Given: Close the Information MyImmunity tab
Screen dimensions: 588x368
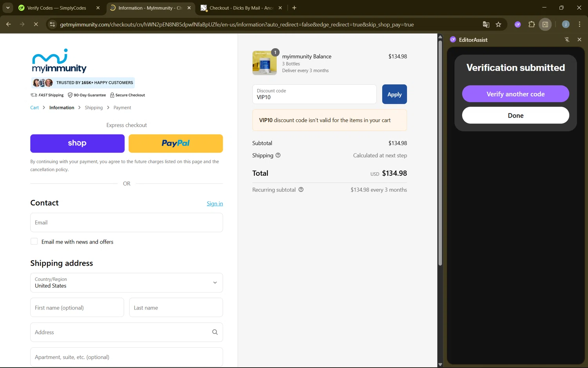Looking at the screenshot, I should point(189,8).
